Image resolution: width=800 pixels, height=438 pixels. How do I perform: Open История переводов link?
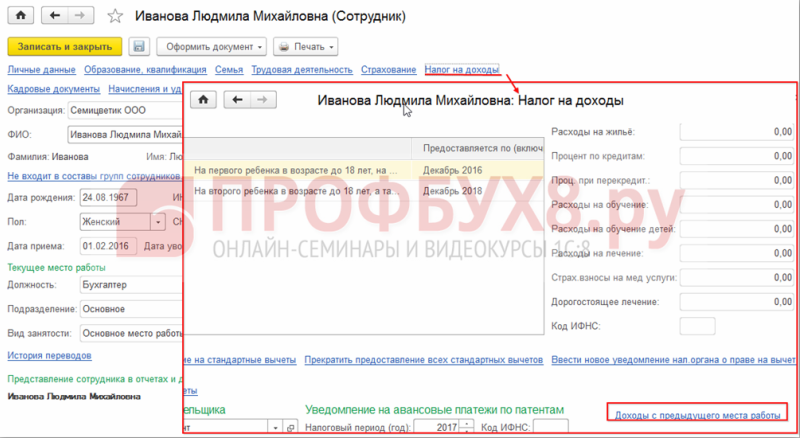pyautogui.click(x=49, y=355)
